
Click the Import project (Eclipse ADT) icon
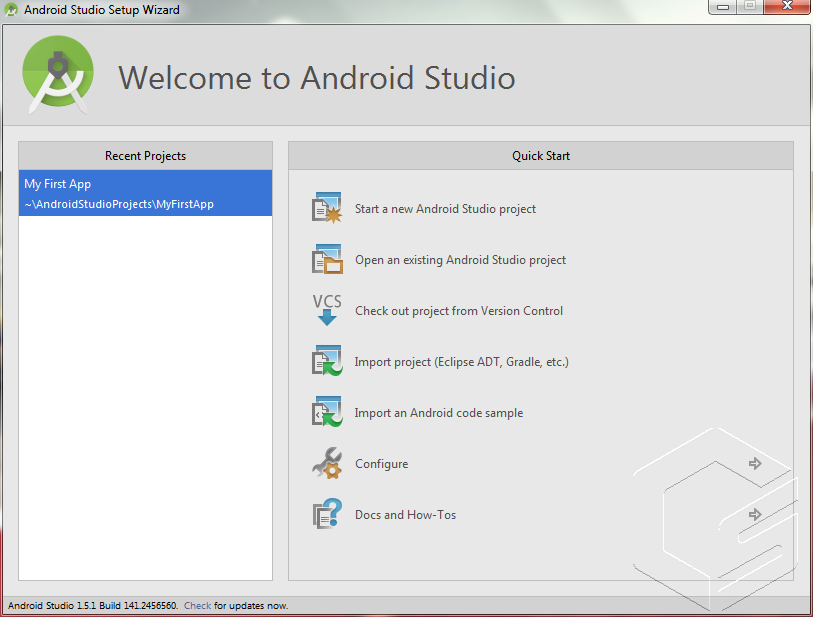point(327,361)
